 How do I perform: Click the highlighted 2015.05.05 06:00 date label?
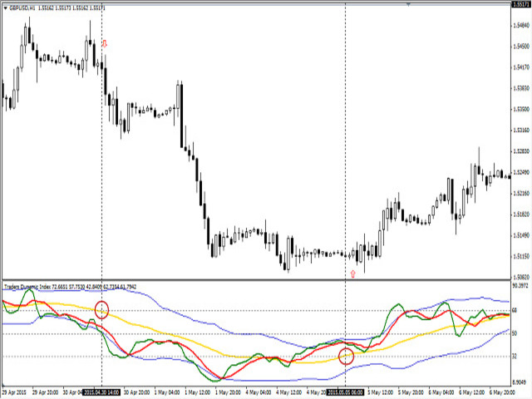(345, 391)
